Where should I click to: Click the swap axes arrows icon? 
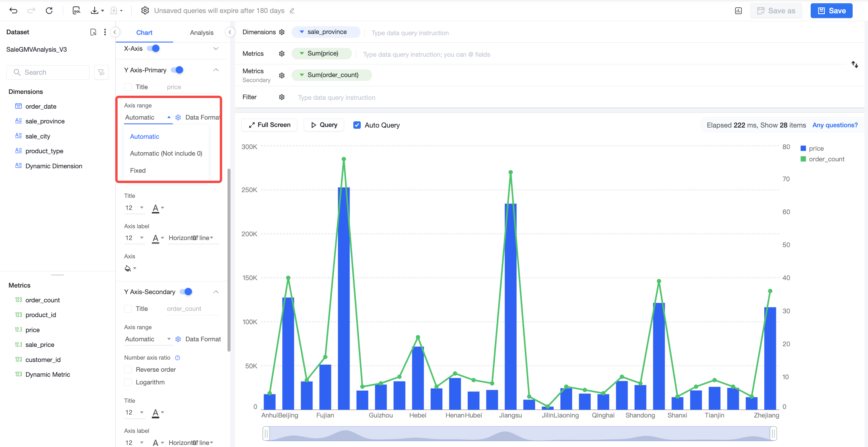click(854, 64)
